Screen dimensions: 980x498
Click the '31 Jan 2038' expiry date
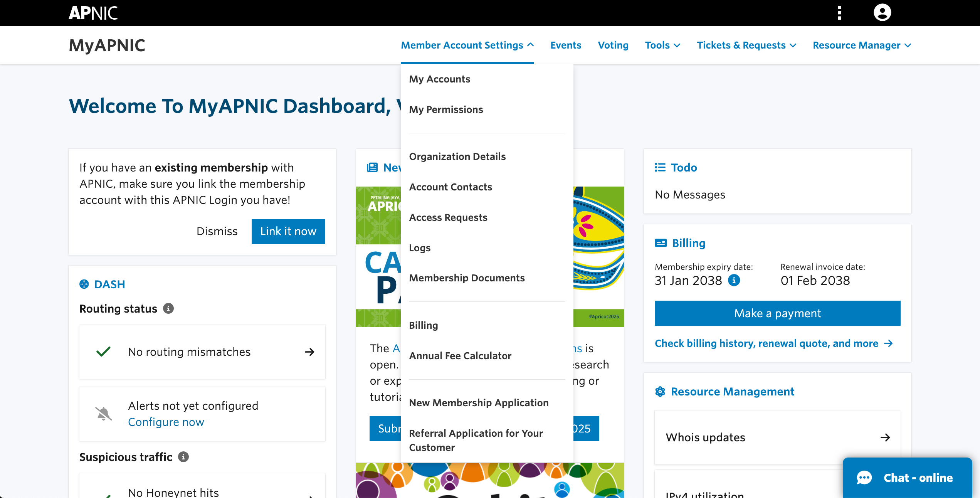[688, 281]
